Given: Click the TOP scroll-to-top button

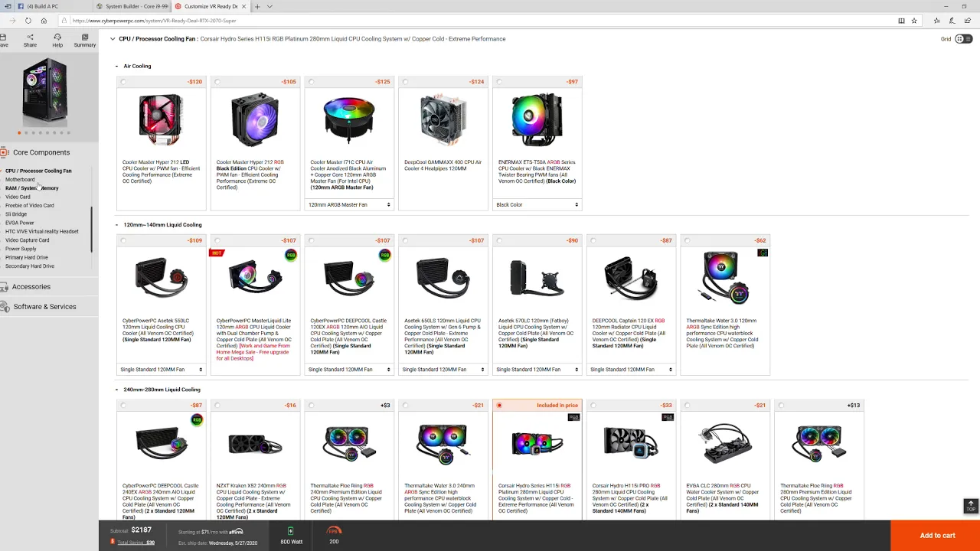Looking at the screenshot, I should pyautogui.click(x=971, y=507).
